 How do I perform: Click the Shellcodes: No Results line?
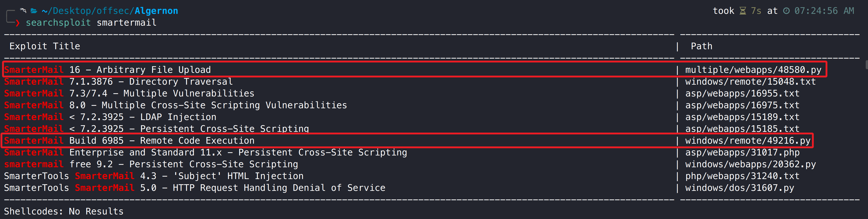click(x=64, y=211)
